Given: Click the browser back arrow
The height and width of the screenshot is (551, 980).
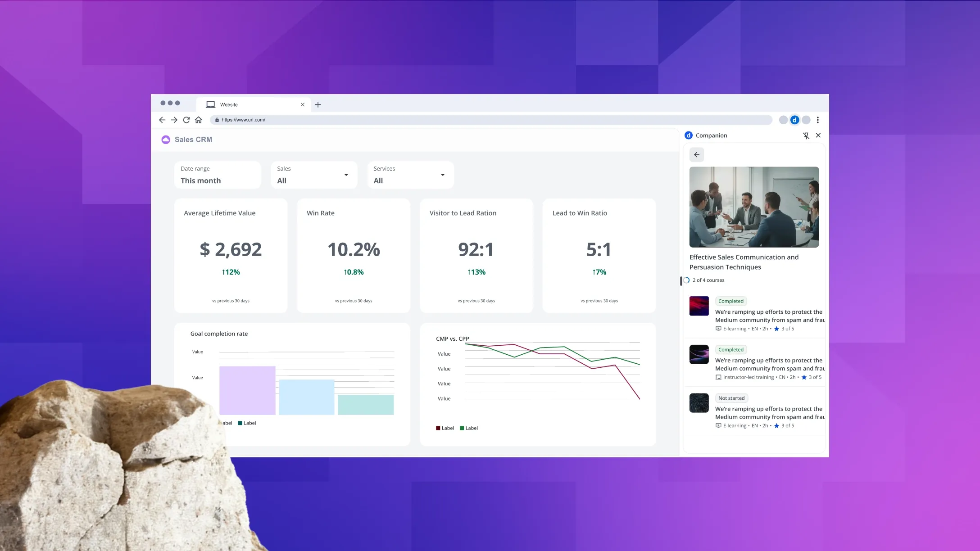Looking at the screenshot, I should tap(162, 120).
